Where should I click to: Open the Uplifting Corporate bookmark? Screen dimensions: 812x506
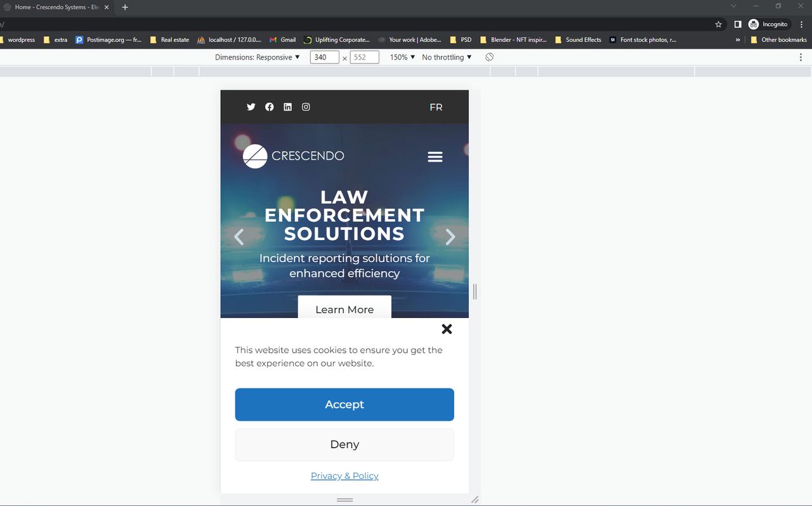click(x=337, y=39)
